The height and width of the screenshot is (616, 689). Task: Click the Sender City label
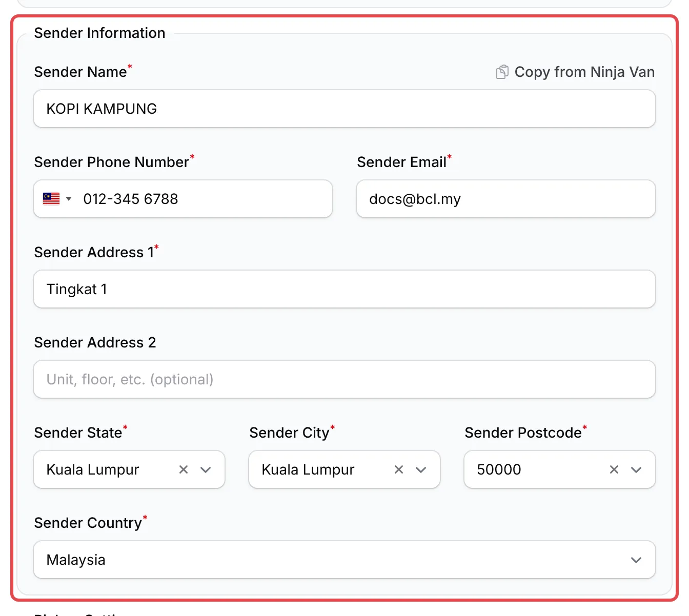click(x=289, y=433)
